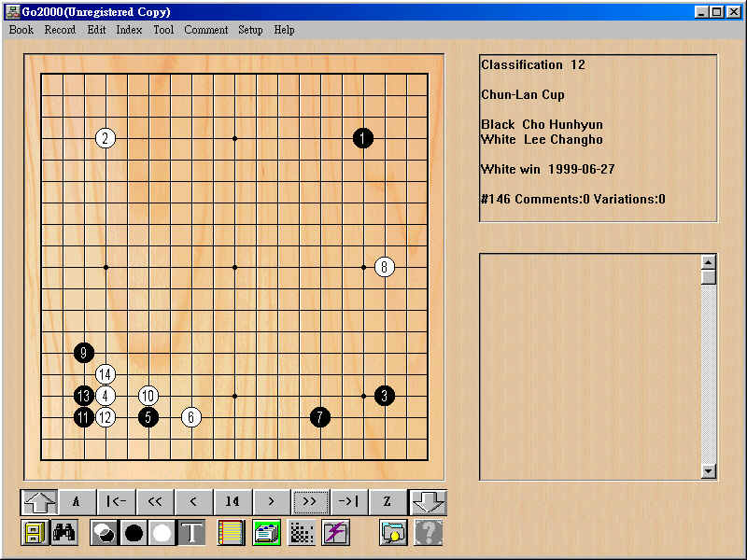
Task: Click the purple lightning bolt icon
Action: [x=336, y=532]
